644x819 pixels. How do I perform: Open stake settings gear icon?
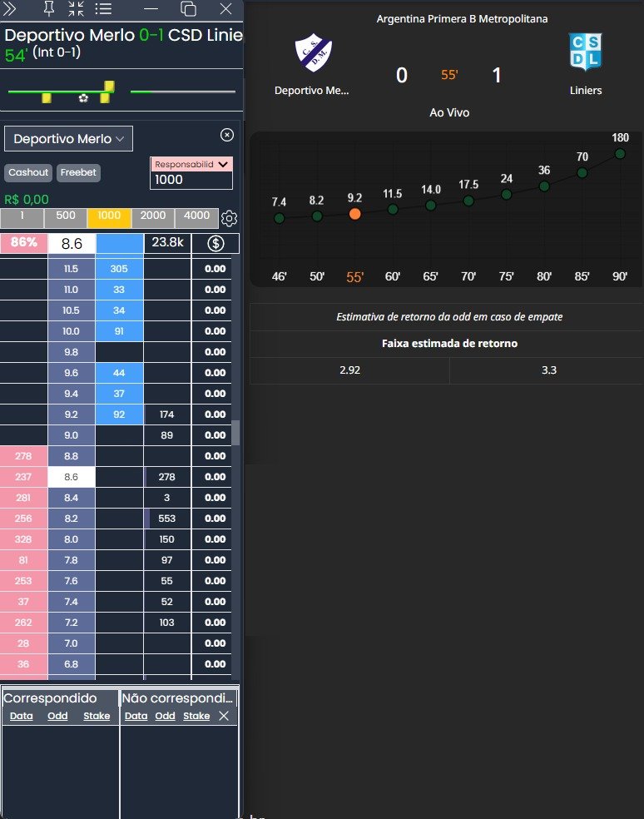(230, 219)
